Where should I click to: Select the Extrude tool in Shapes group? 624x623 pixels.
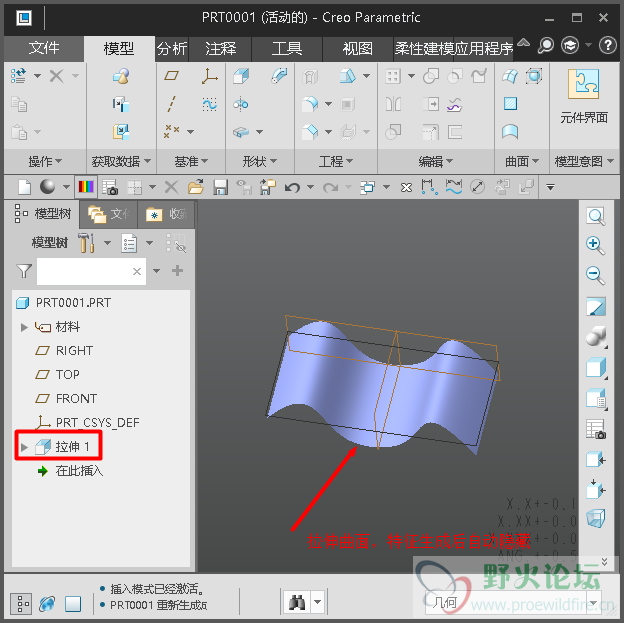(241, 76)
